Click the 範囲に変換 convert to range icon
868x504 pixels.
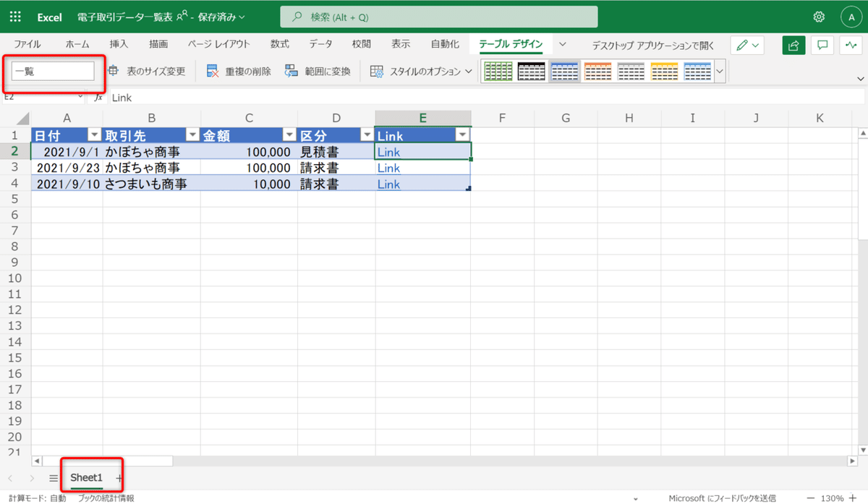pos(292,71)
